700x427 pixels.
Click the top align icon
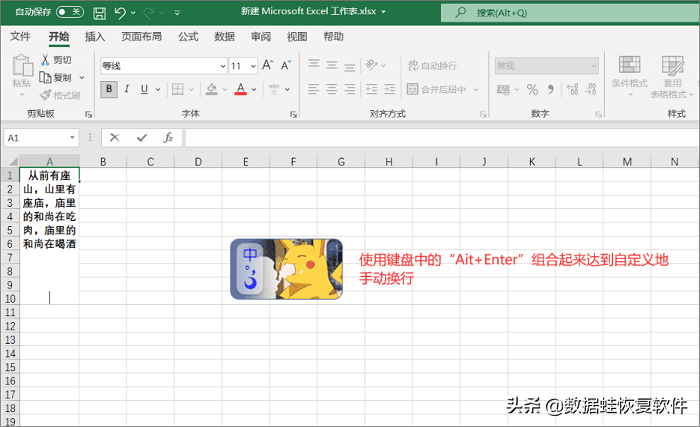(314, 64)
